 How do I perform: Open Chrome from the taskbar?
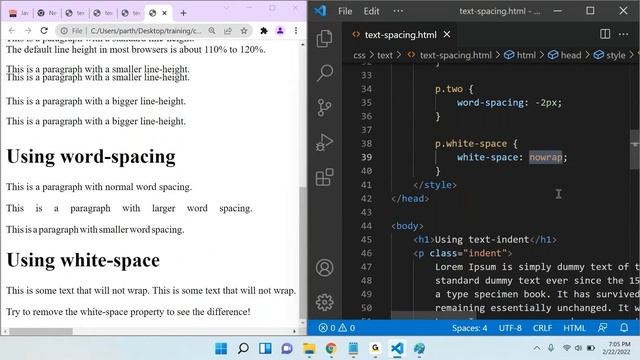(331, 348)
